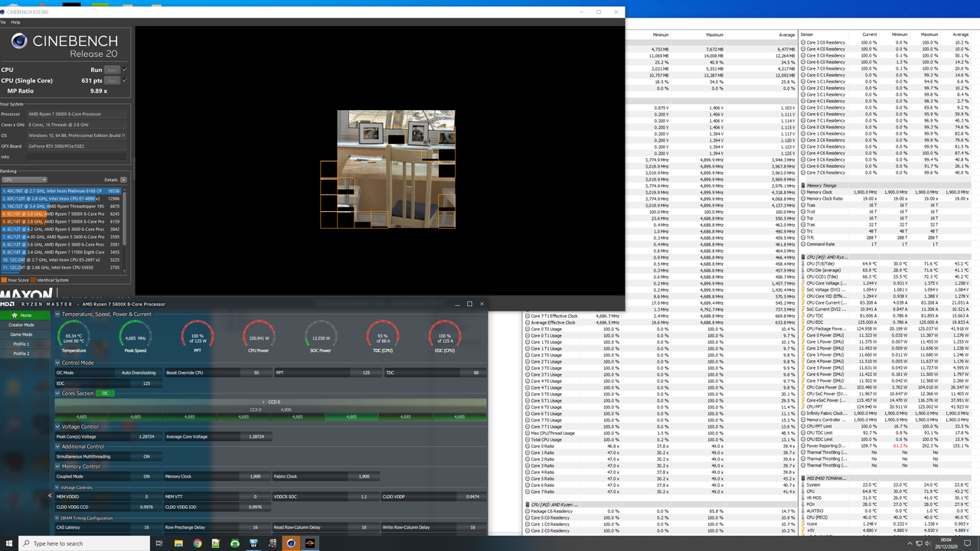Collapse the Voltage Control section

coord(58,426)
